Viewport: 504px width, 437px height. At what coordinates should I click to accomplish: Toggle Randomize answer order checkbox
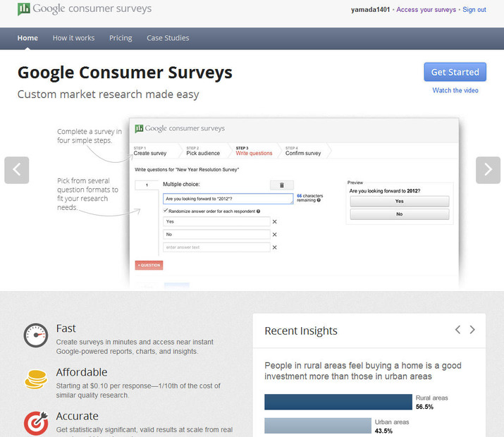[x=166, y=211]
